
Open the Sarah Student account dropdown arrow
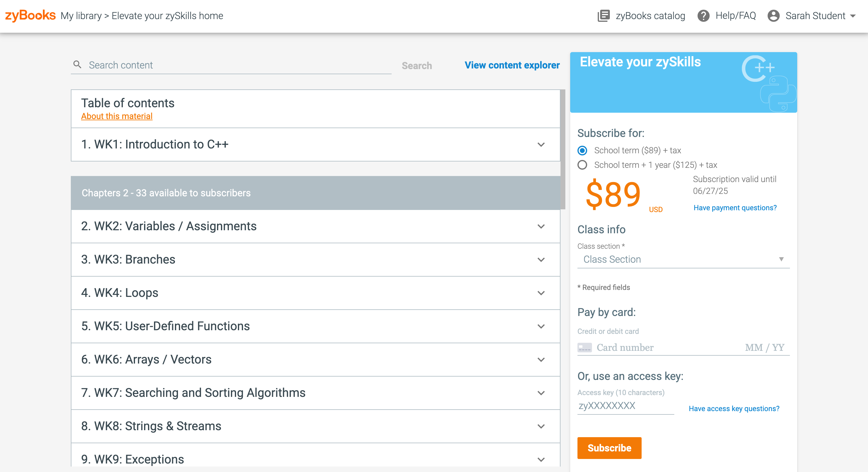pos(853,16)
